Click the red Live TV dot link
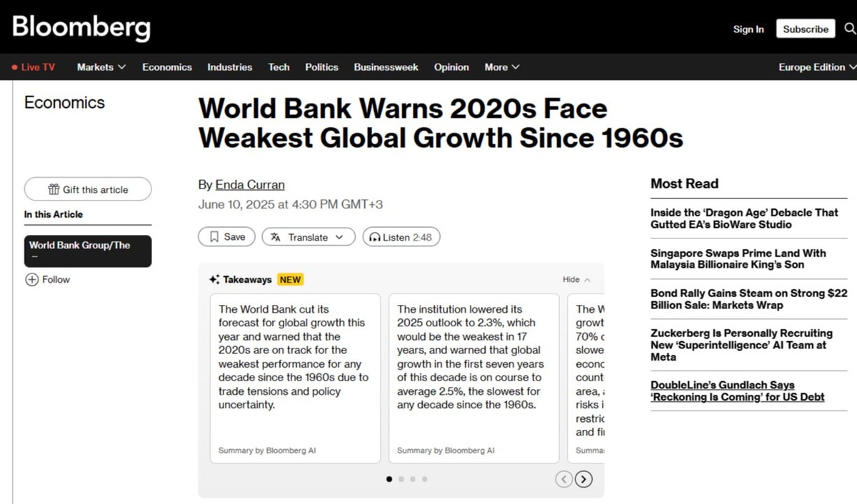 coord(34,67)
